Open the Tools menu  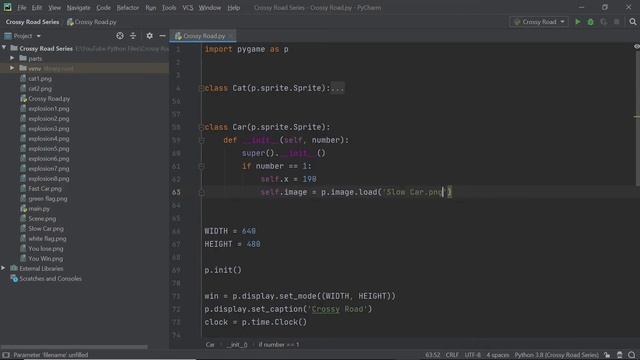pos(169,8)
